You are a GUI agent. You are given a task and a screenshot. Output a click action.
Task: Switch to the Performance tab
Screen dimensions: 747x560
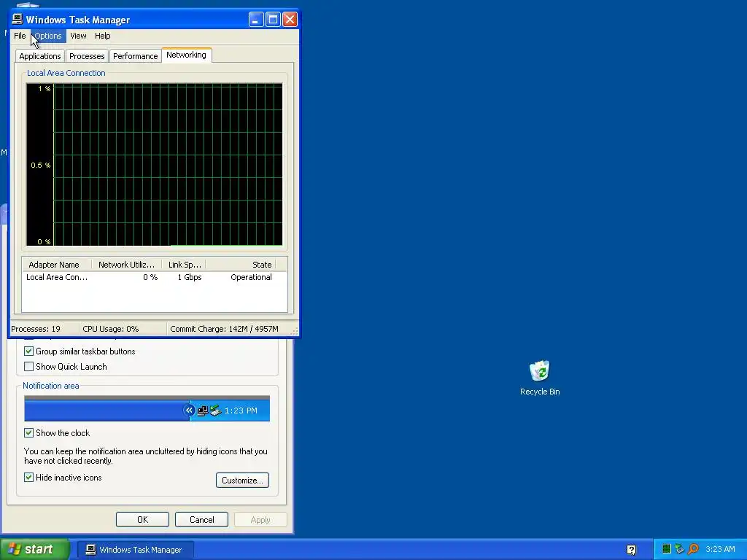(x=135, y=56)
